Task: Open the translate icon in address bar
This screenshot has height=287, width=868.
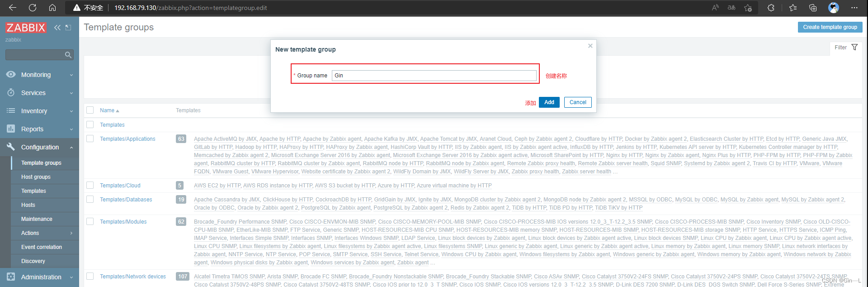Action: [731, 8]
